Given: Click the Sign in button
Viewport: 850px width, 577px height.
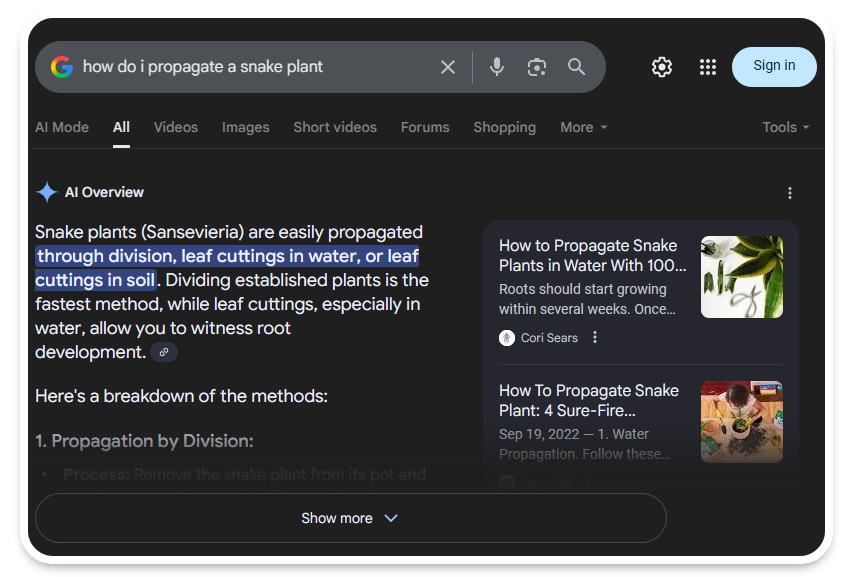Looking at the screenshot, I should [x=774, y=66].
